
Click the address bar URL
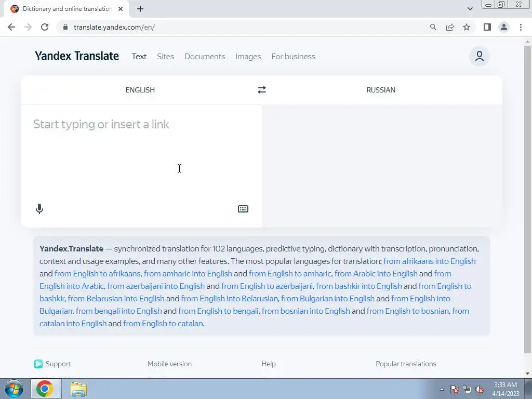coord(114,27)
